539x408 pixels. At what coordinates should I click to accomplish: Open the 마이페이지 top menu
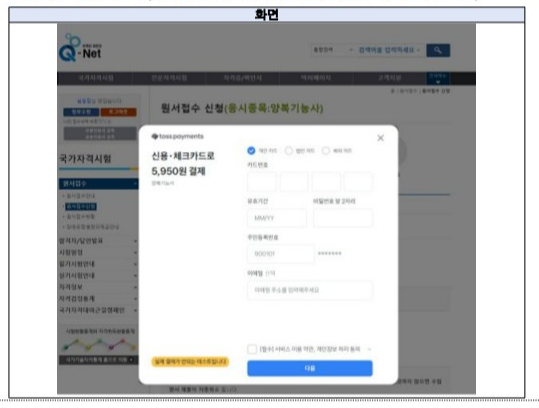point(316,78)
